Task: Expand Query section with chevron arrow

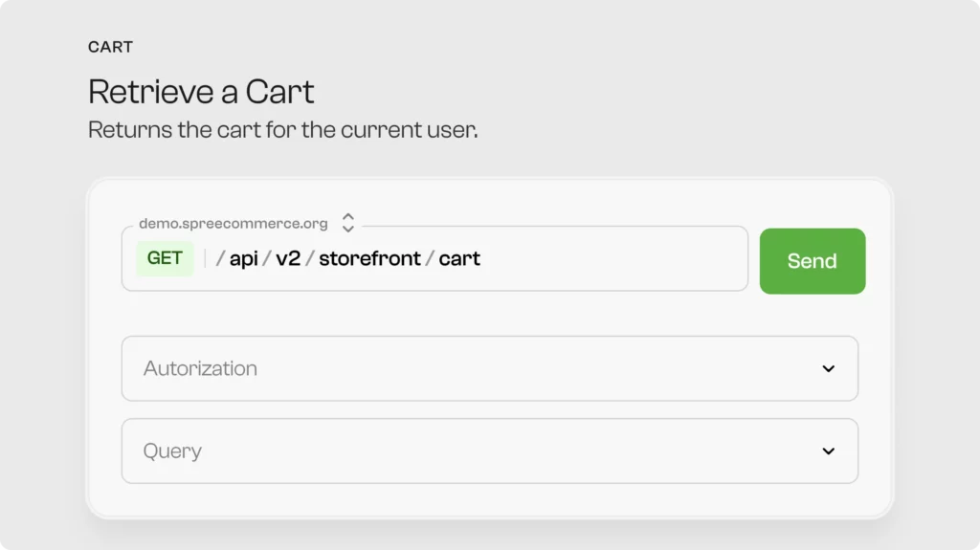Action: tap(828, 451)
